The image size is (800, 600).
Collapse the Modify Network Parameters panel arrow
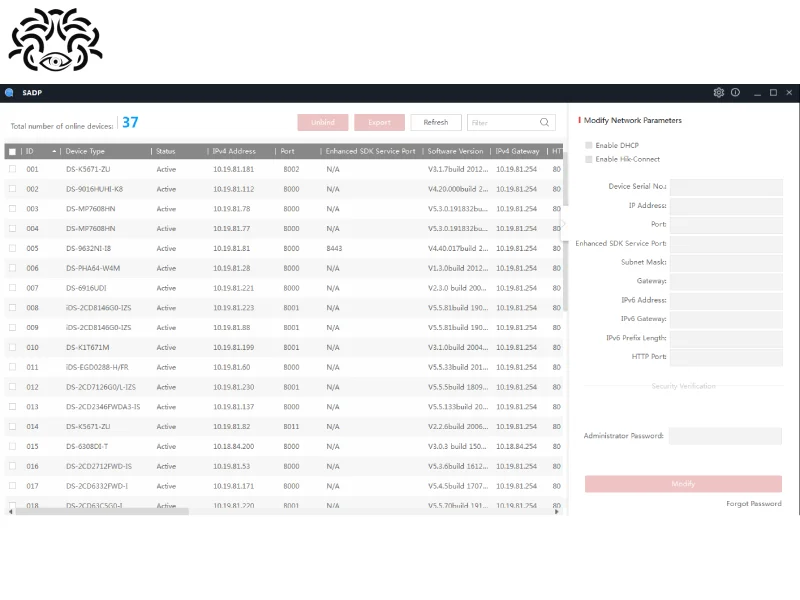point(563,225)
